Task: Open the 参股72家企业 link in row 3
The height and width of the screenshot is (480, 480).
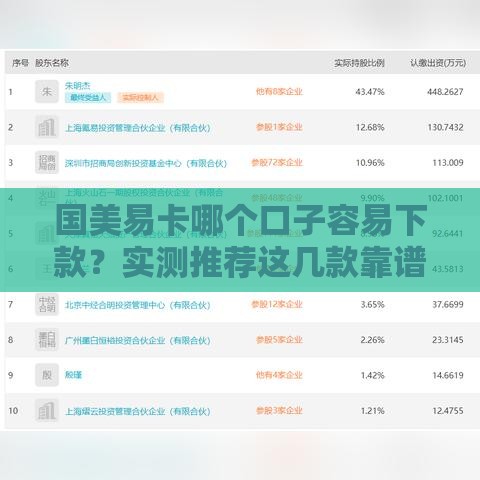Action: 277,162
